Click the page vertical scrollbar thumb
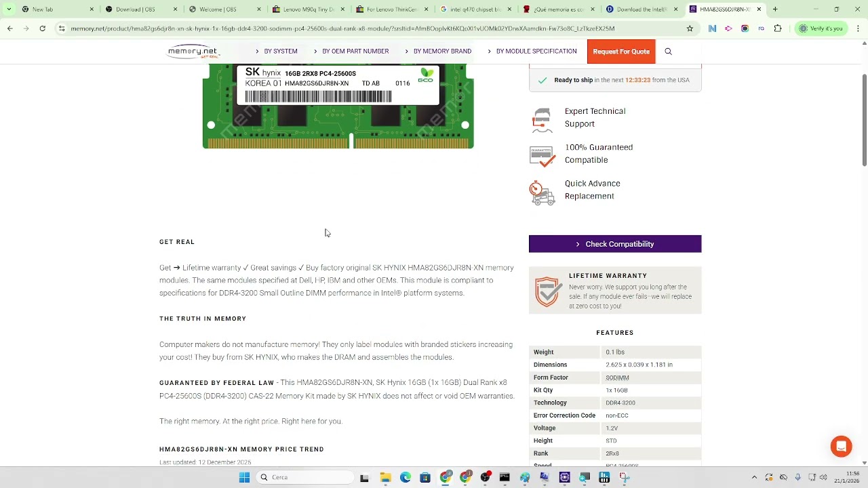 864,119
